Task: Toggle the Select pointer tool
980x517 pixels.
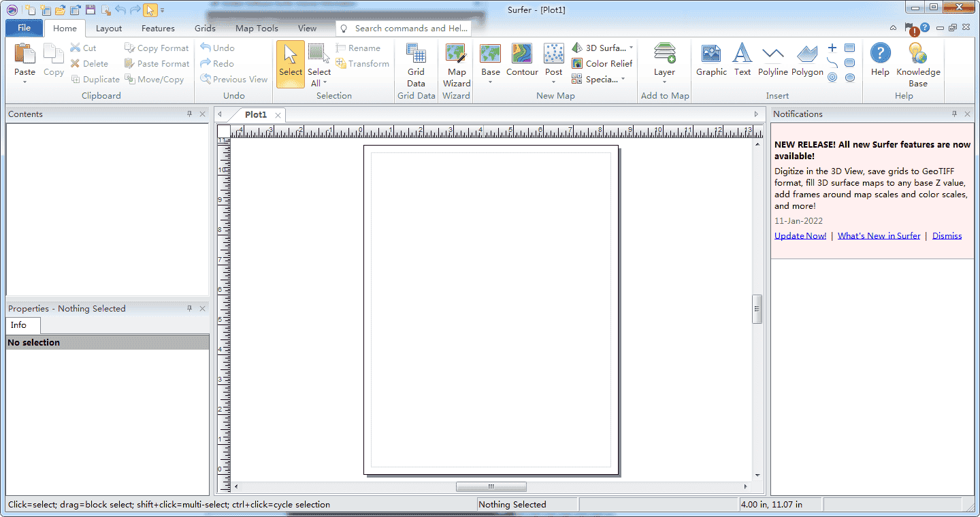Action: click(291, 63)
